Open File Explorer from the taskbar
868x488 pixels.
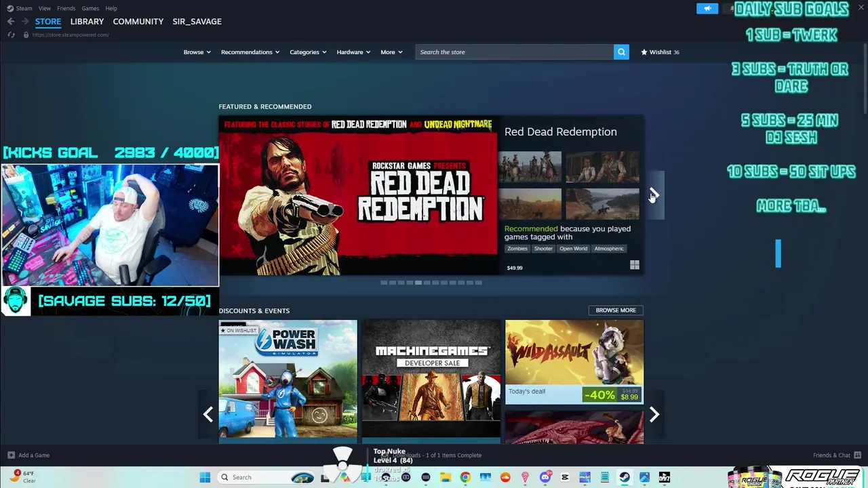click(x=446, y=477)
